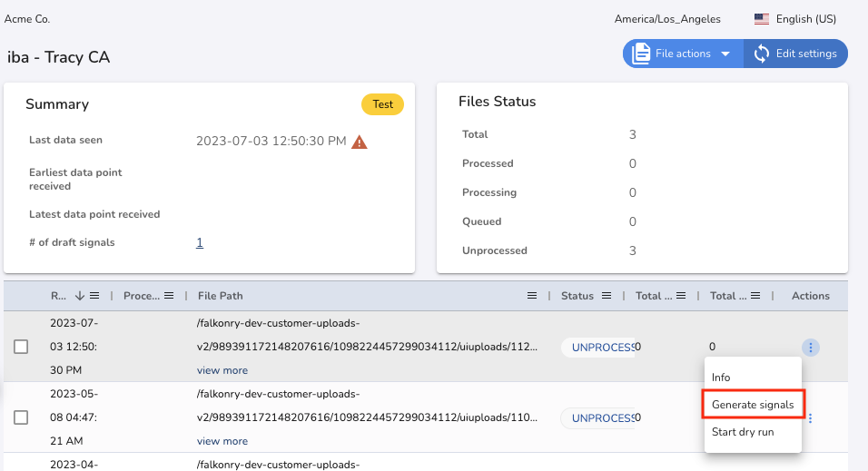This screenshot has width=868, height=471.
Task: Click the Test badge in Summary
Action: click(x=382, y=104)
